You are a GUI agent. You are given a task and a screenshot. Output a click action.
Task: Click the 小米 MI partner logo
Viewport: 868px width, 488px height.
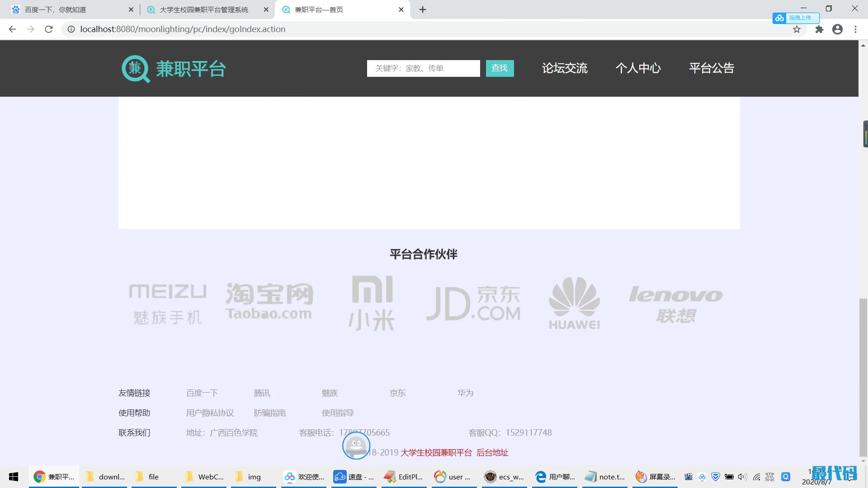[x=372, y=303]
